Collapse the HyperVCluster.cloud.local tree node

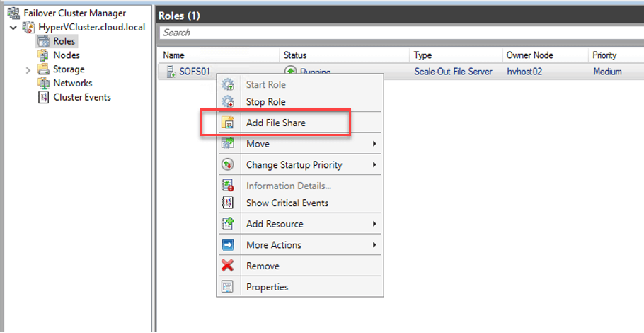tap(13, 28)
